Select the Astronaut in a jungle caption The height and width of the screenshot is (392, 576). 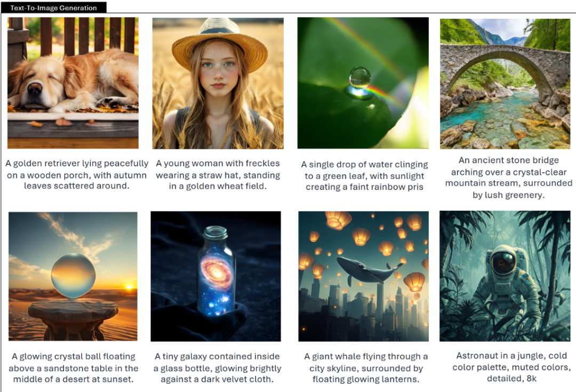pos(511,367)
